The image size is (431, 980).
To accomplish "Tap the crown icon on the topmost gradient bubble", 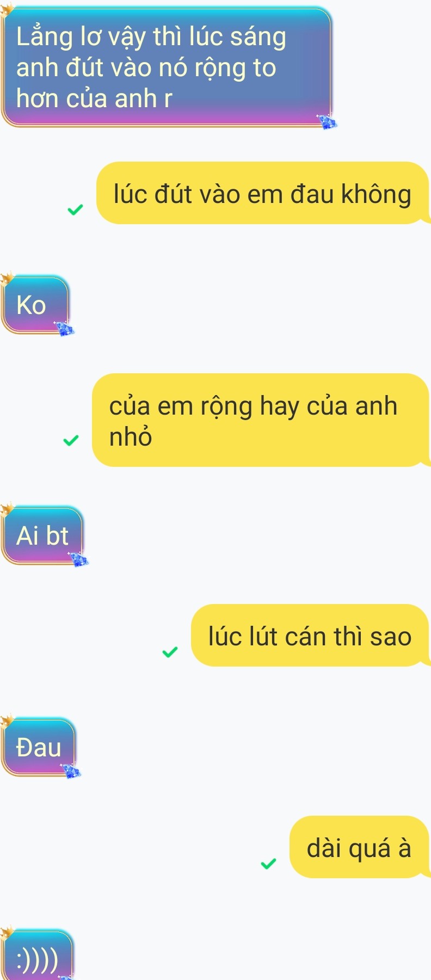I will [7, 9].
